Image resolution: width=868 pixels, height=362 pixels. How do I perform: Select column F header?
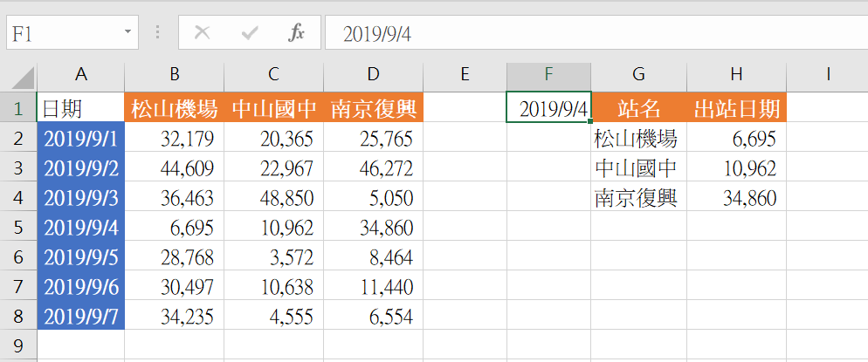pos(548,75)
